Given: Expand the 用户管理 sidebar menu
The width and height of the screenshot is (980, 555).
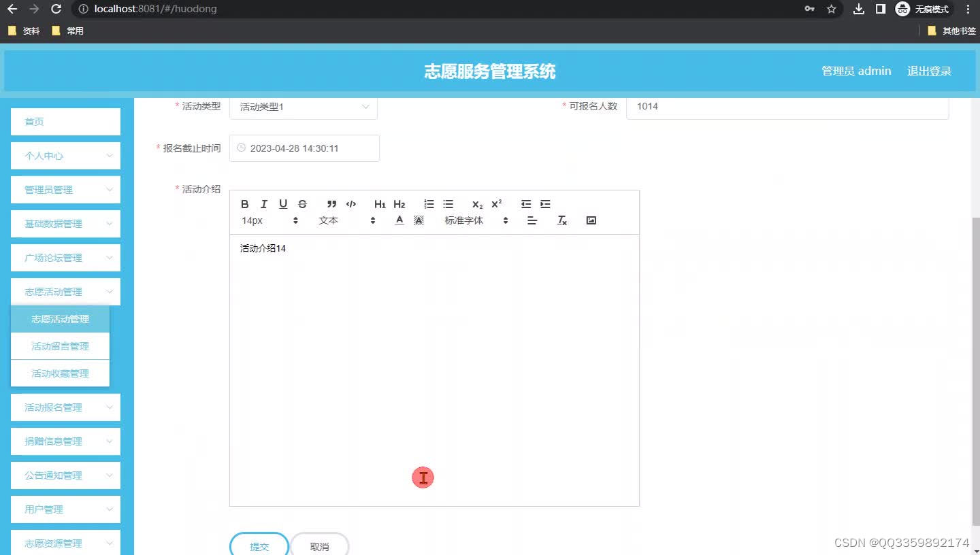Looking at the screenshot, I should point(65,509).
